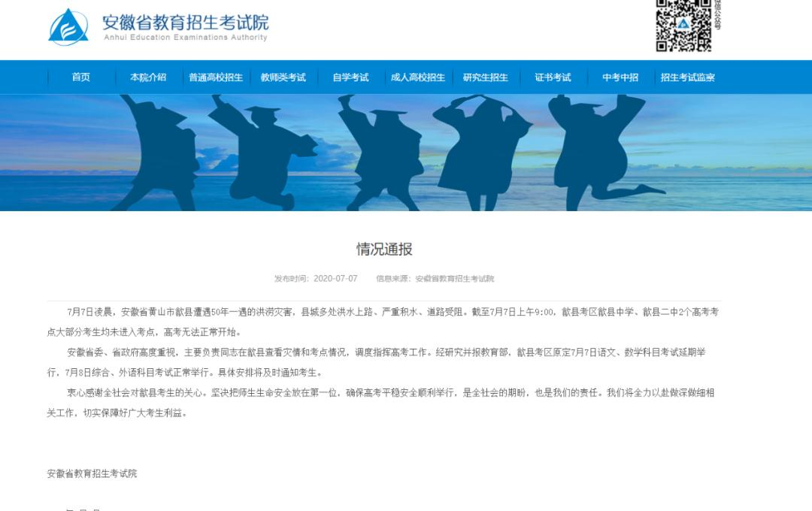Click the graduates silhouette banner image
This screenshot has height=511, width=812.
(x=406, y=153)
